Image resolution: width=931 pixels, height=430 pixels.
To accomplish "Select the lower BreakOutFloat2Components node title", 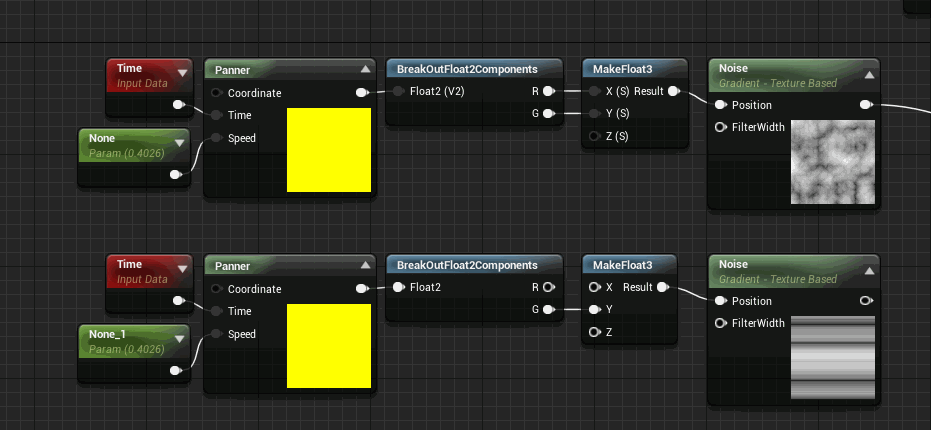I will [x=467, y=265].
